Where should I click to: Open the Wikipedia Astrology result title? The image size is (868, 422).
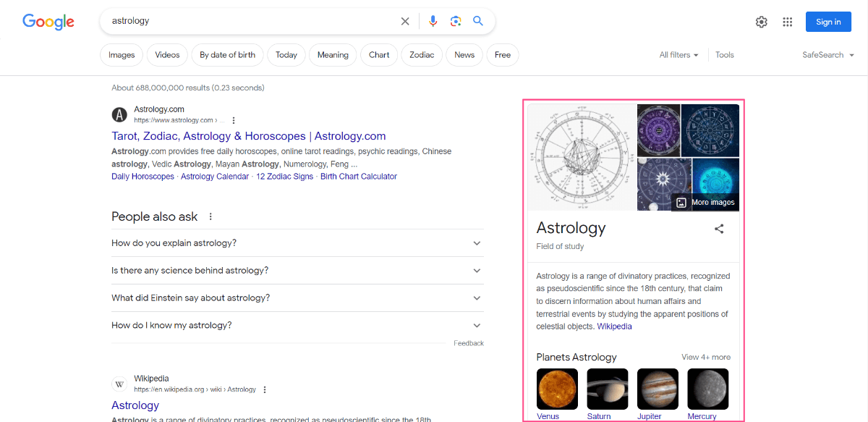pos(135,405)
